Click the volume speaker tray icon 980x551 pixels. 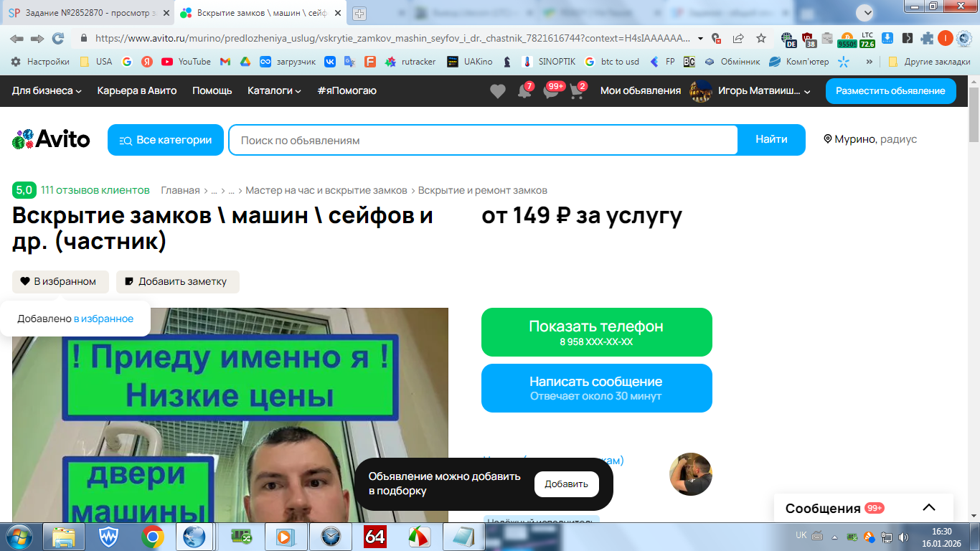pyautogui.click(x=903, y=537)
